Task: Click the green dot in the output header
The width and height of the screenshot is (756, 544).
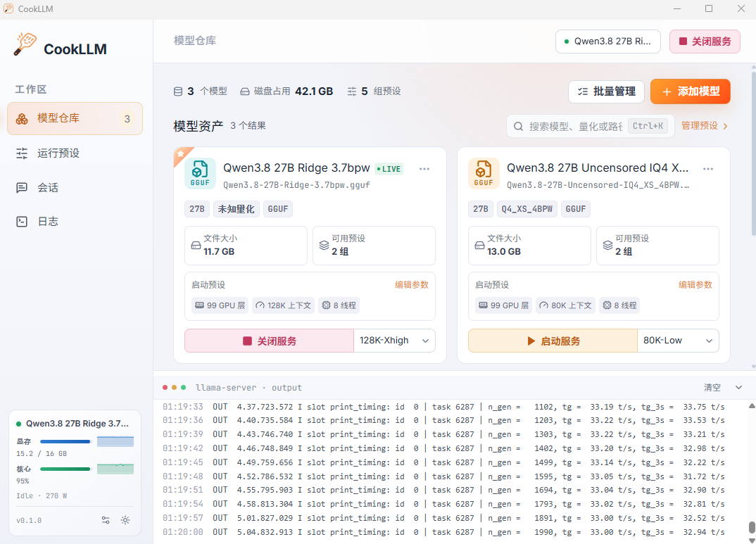Action: click(183, 387)
